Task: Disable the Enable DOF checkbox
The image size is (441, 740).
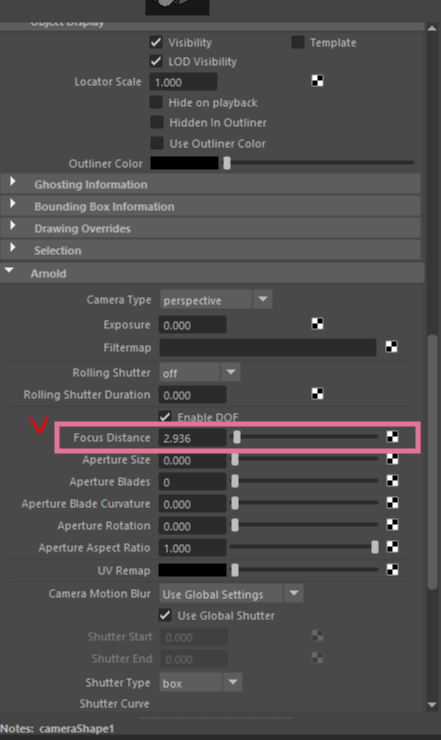Action: [x=165, y=417]
